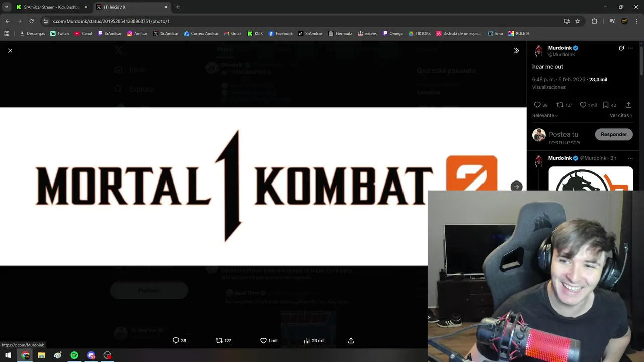Click the reply icon in the side panel
This screenshot has height=362, width=644.
click(537, 105)
